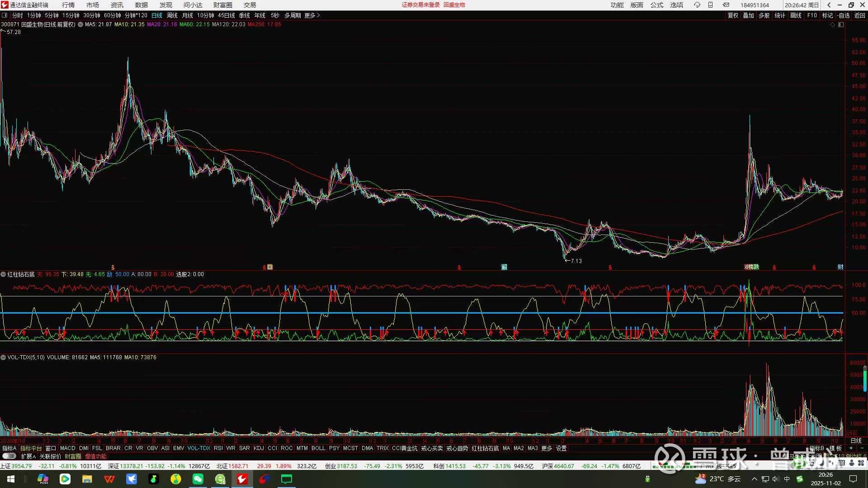Viewport: 868px width, 488px height.
Task: Open the mobile phone icon in title bar
Action: [x=711, y=5]
